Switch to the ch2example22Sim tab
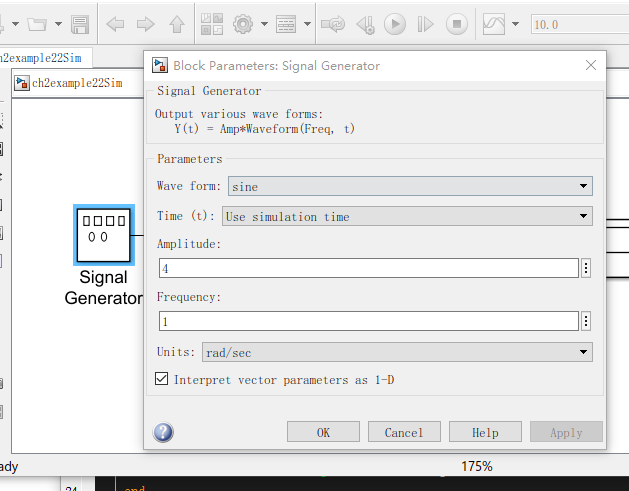The height and width of the screenshot is (491, 629). (x=45, y=58)
